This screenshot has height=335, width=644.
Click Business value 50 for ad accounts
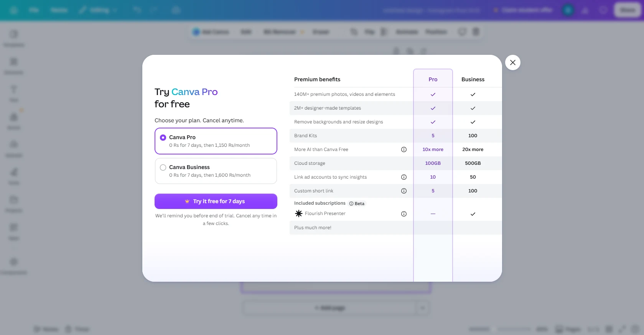click(473, 177)
